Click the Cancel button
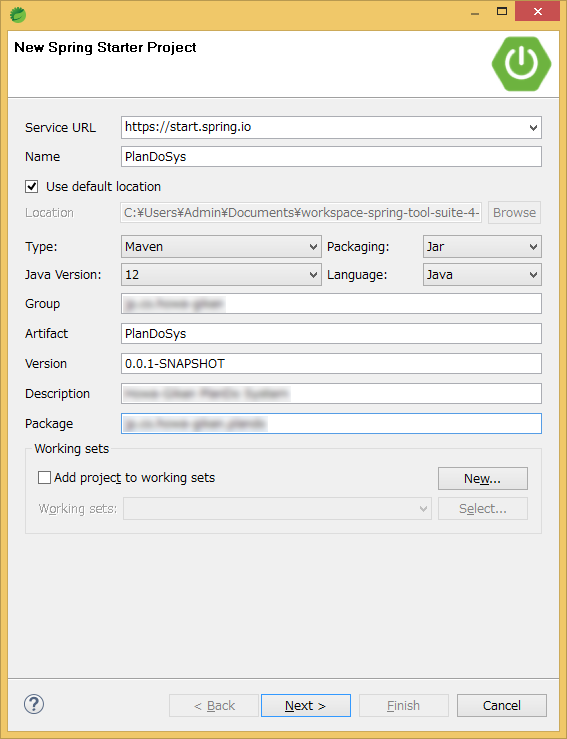 [501, 706]
